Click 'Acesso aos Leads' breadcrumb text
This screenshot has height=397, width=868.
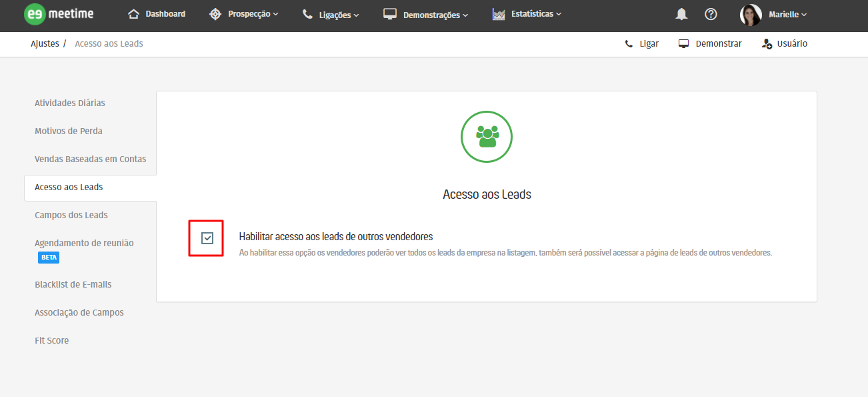point(109,43)
